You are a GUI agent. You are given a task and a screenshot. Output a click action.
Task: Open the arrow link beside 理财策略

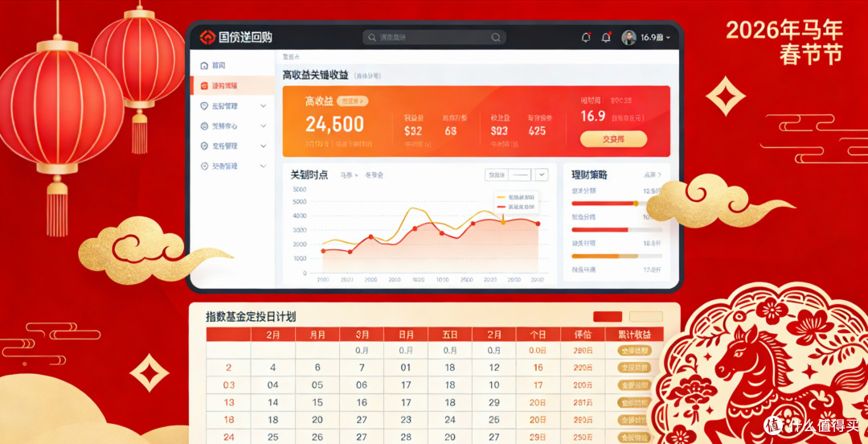pyautogui.click(x=653, y=175)
